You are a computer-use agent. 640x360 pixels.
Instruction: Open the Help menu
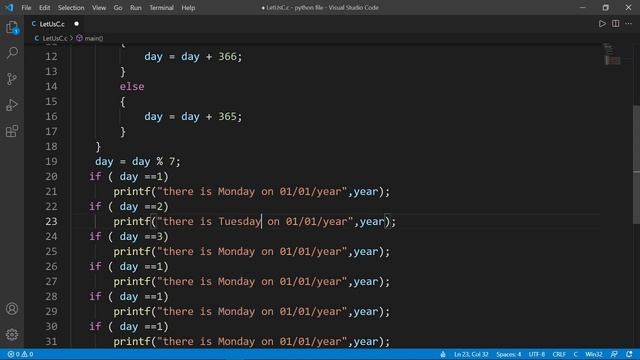click(188, 8)
